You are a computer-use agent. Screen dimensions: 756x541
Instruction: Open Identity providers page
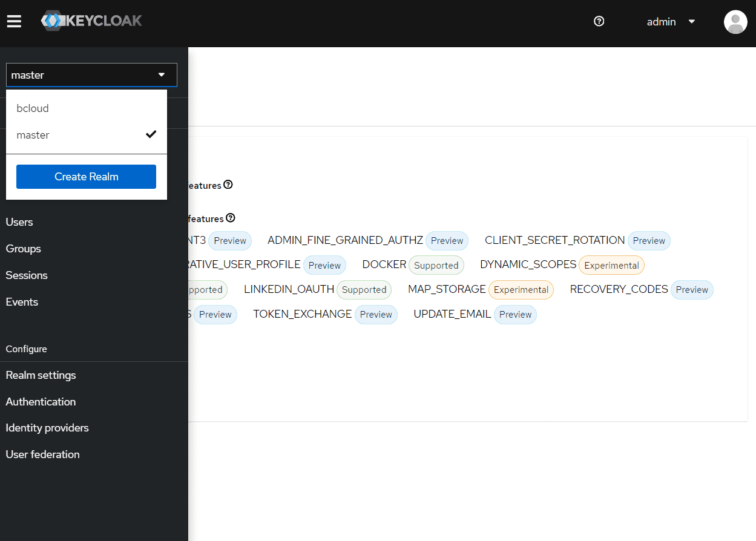pyautogui.click(x=47, y=428)
